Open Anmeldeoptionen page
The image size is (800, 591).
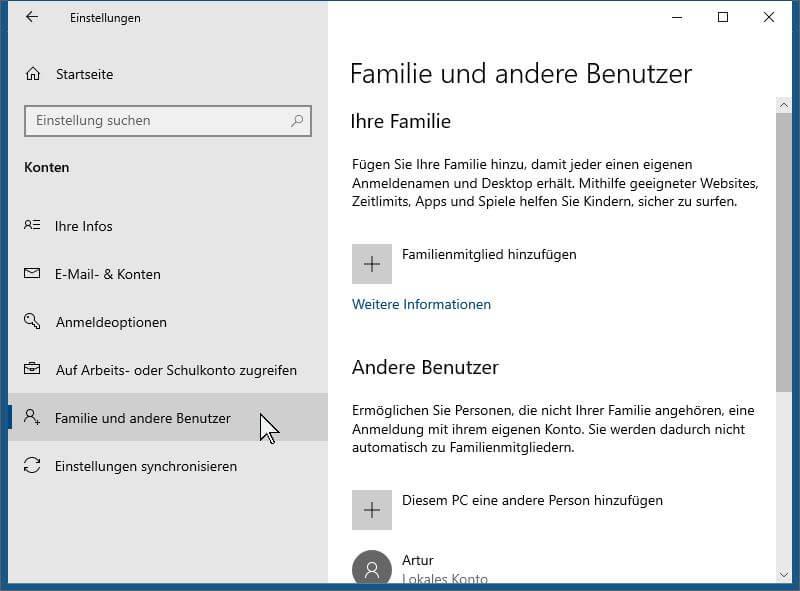(168, 322)
